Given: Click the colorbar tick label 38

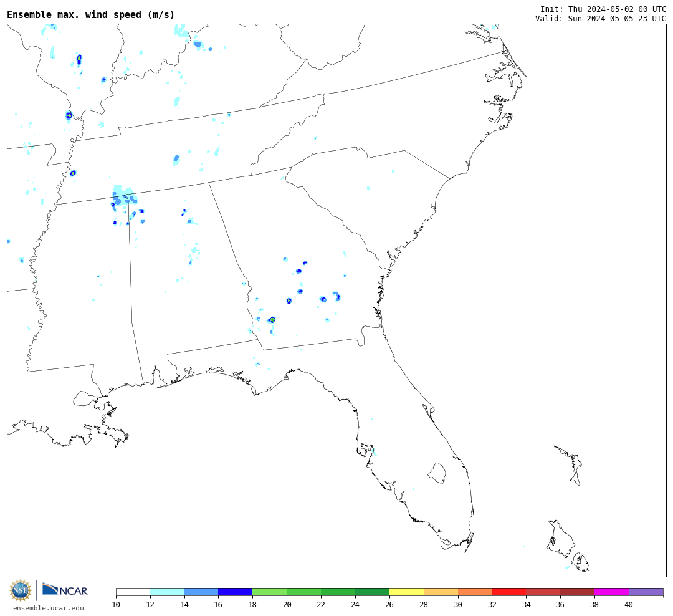Looking at the screenshot, I should click(x=594, y=604).
